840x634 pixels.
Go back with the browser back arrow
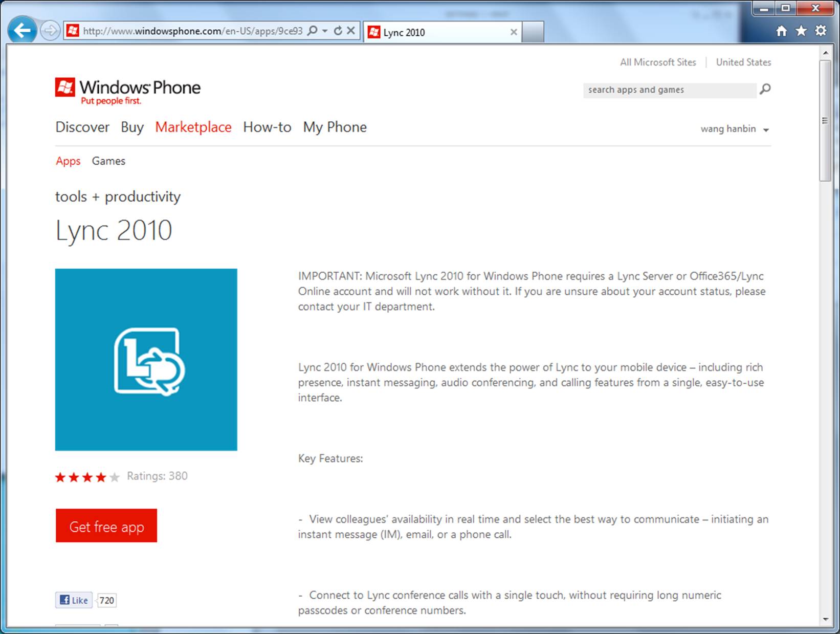point(22,31)
